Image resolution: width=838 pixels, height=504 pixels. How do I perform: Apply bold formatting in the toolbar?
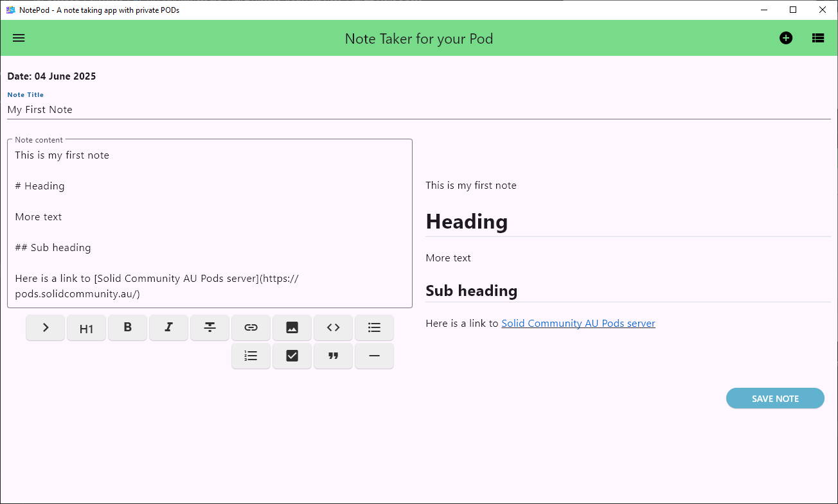(128, 327)
